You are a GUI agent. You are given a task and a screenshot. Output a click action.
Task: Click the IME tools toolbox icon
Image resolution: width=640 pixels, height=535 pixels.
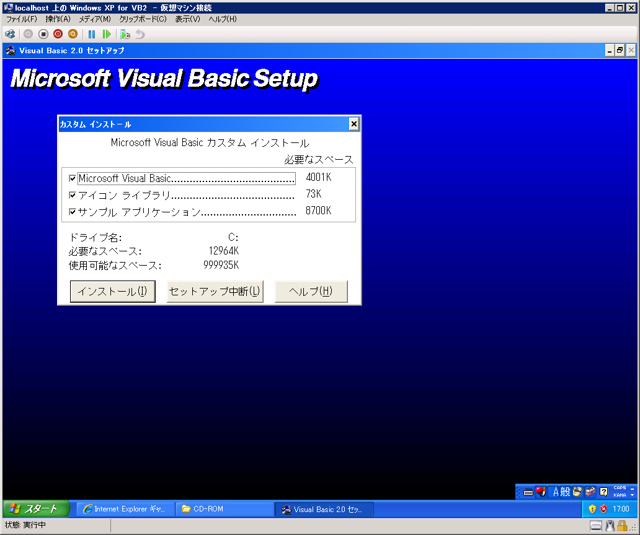pos(590,492)
